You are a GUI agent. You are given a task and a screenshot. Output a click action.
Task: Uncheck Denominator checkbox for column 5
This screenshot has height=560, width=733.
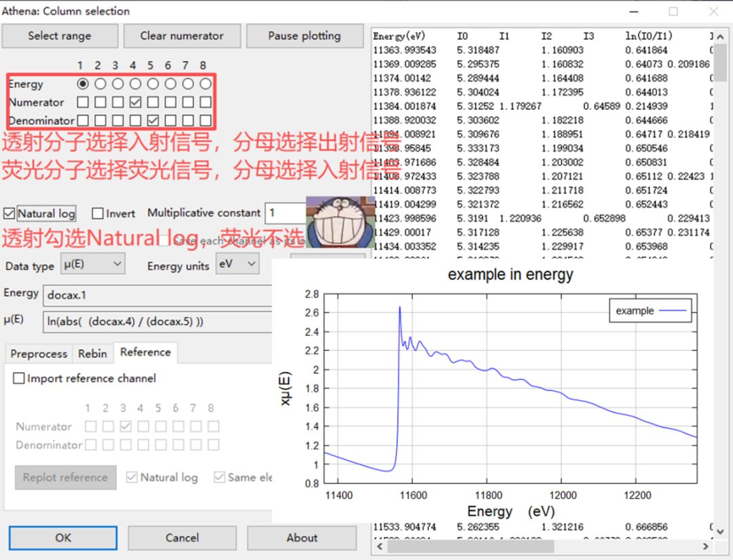[153, 120]
